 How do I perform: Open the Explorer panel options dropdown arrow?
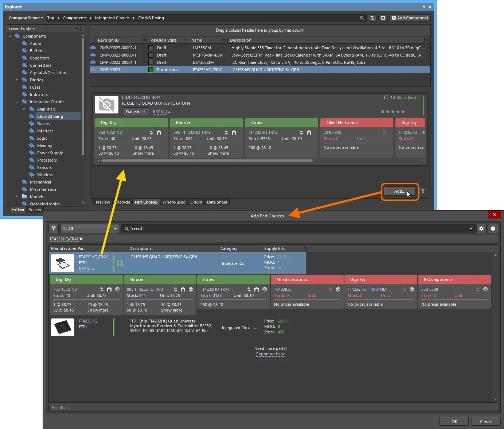pyautogui.click(x=424, y=7)
